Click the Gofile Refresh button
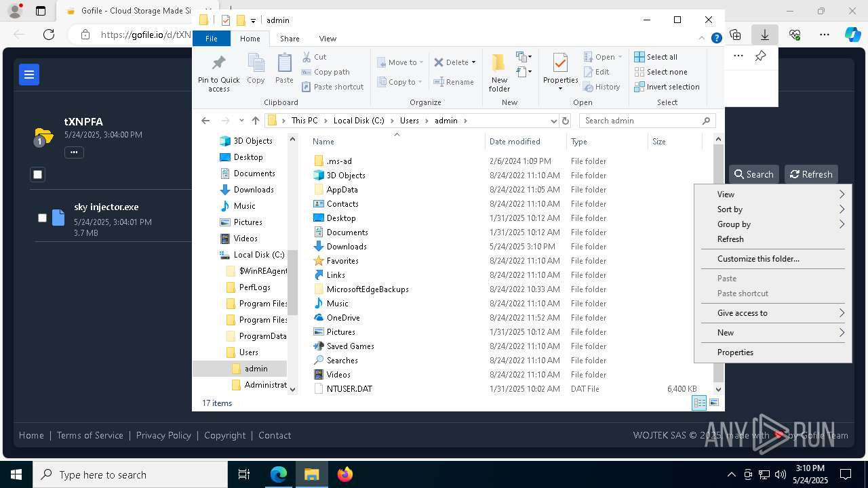This screenshot has height=488, width=868. pos(811,174)
